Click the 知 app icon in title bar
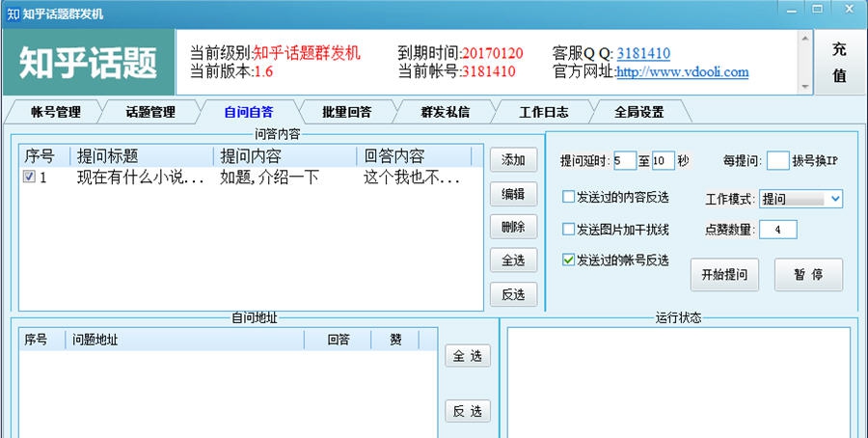The image size is (868, 438). click(14, 14)
